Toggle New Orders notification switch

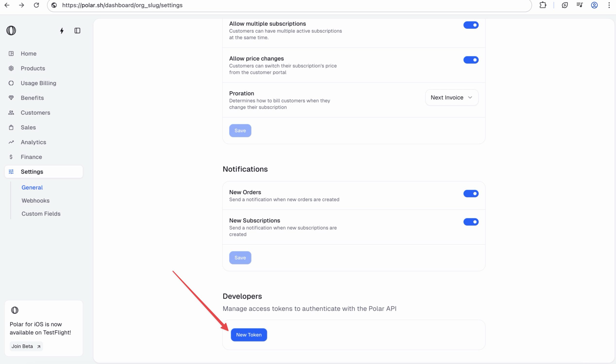coord(471,194)
